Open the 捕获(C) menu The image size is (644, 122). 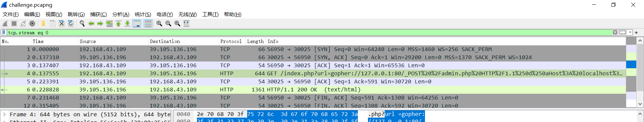click(99, 14)
